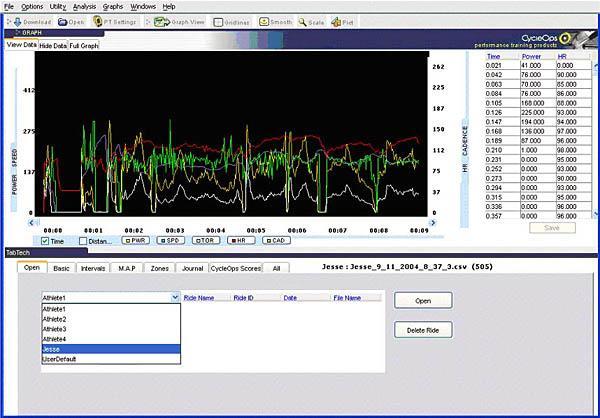Collapse the athlete dropdown arrow
The height and width of the screenshot is (418, 600).
[x=176, y=298]
